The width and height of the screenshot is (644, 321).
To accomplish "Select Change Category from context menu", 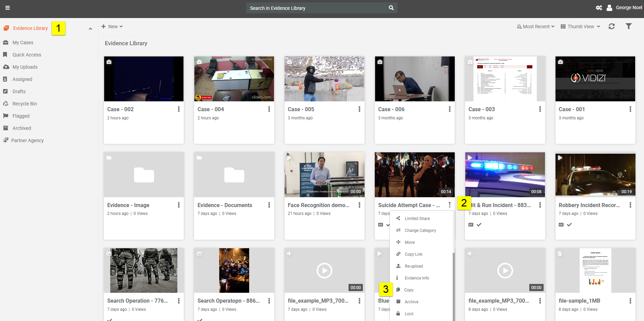I will (420, 231).
